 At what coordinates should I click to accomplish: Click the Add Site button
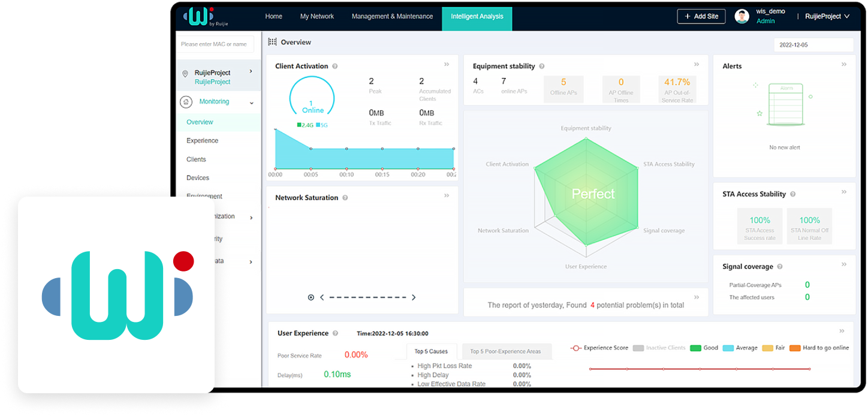(x=701, y=16)
